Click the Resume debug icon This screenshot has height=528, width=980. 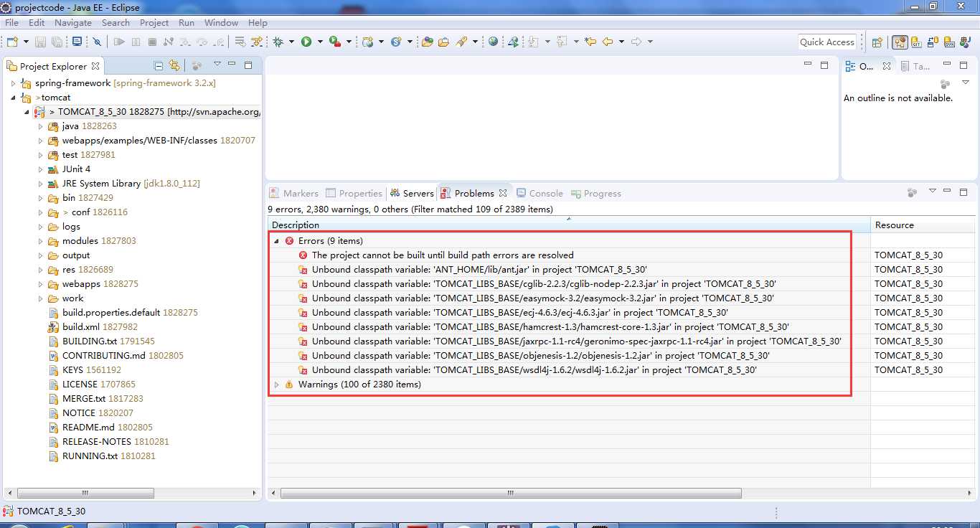pos(119,42)
